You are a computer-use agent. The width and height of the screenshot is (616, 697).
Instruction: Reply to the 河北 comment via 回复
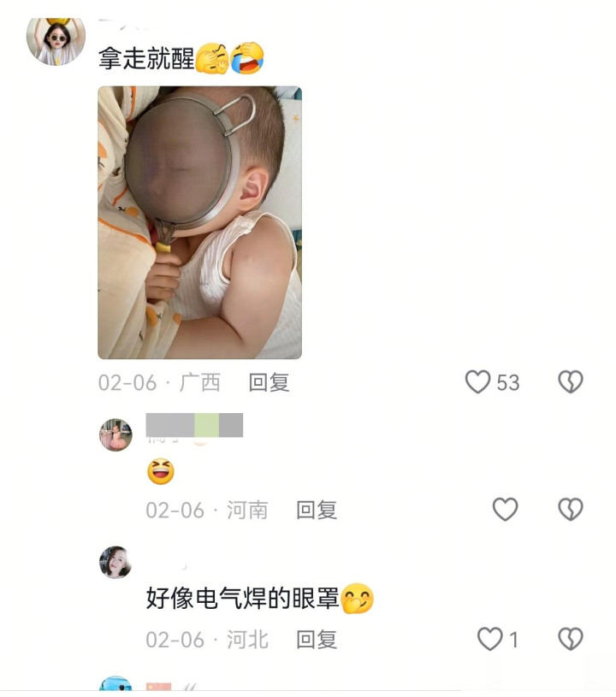317,640
